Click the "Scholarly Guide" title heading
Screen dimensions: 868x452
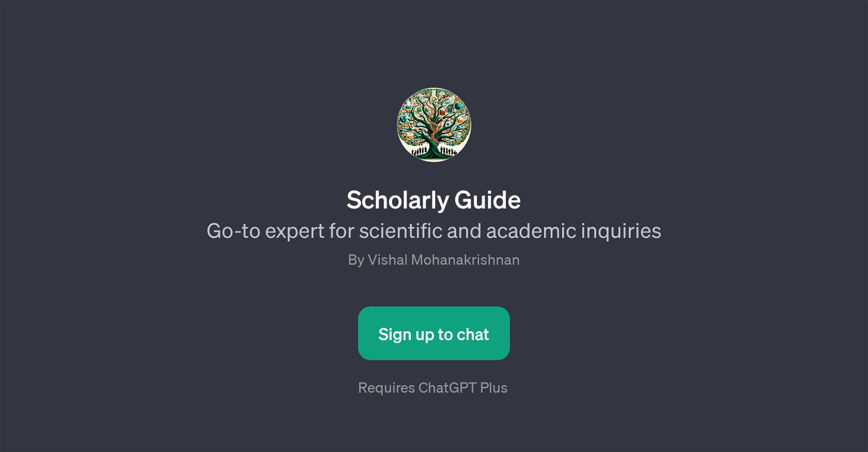434,200
